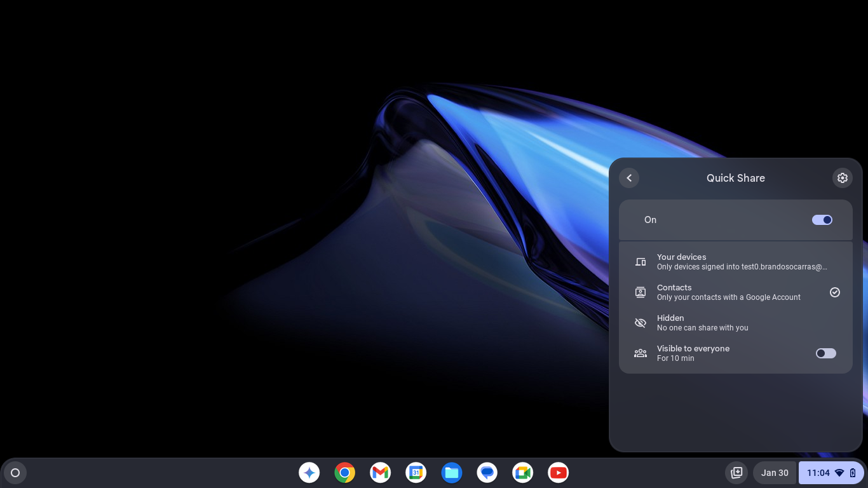868x488 pixels.
Task: Click the Wi-Fi icon in status tray
Action: [839, 473]
